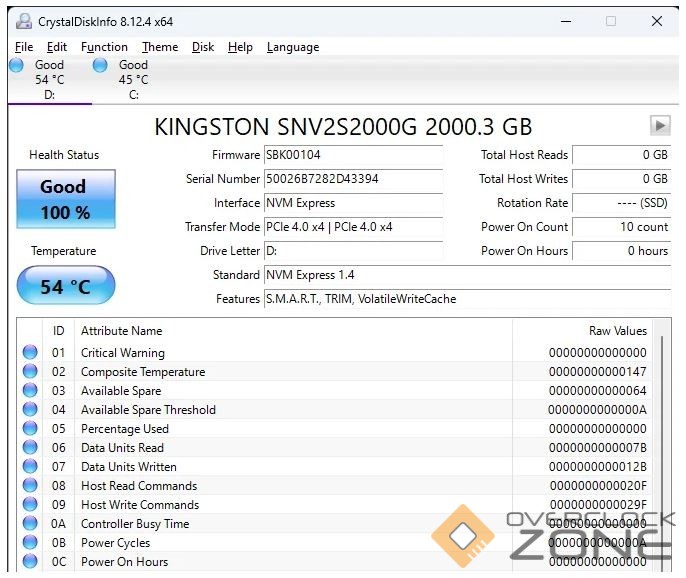Click the Power On Count value 10 count
Image resolution: width=686 pixels, height=578 pixels.
pos(622,227)
